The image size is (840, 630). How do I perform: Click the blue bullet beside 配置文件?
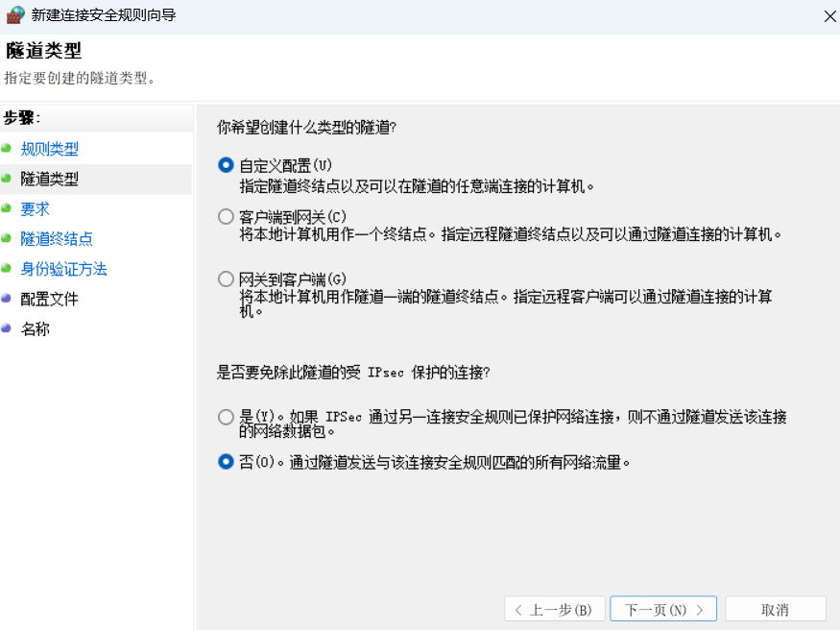tap(7, 298)
